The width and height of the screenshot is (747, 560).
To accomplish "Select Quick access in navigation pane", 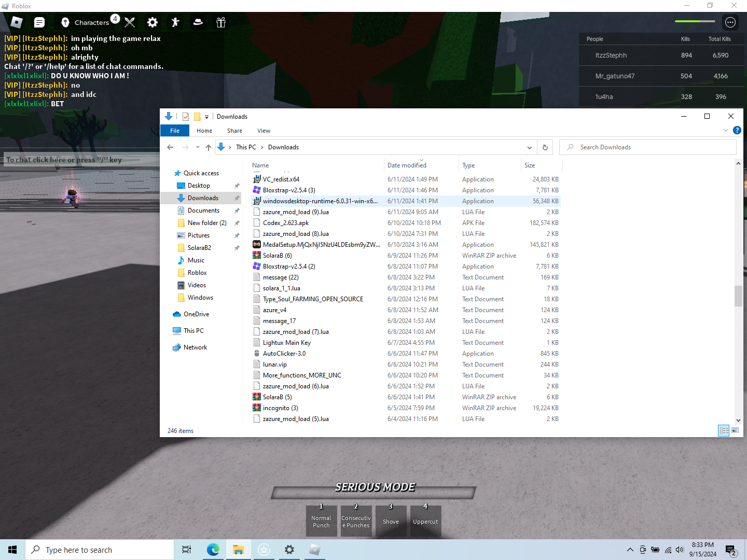I will [201, 173].
